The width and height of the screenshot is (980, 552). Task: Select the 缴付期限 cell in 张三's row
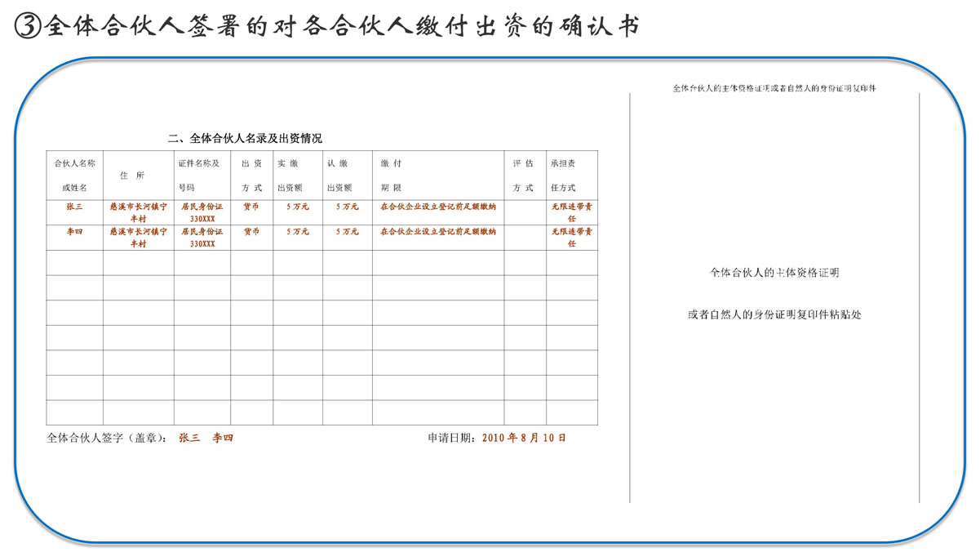[438, 207]
